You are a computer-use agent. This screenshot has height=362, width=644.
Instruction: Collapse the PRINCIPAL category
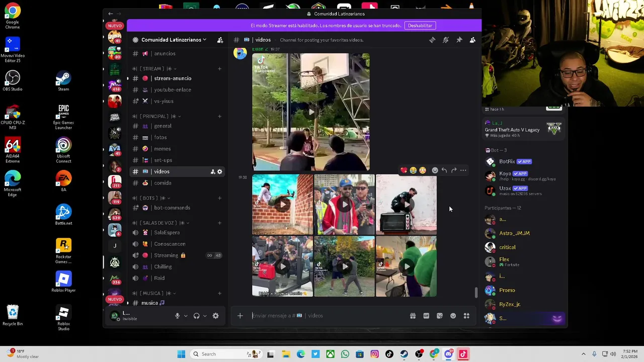pos(156,116)
